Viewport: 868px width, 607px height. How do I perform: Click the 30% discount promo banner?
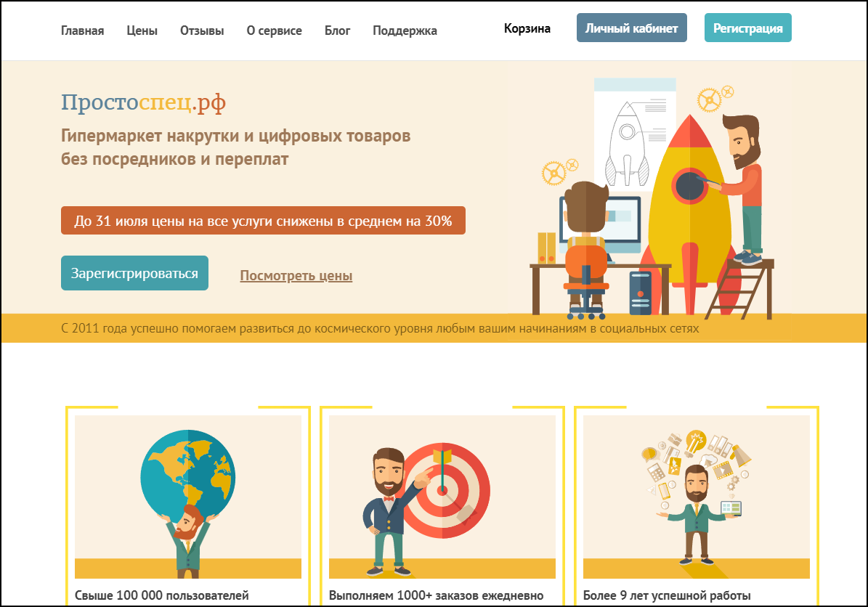coord(263,220)
